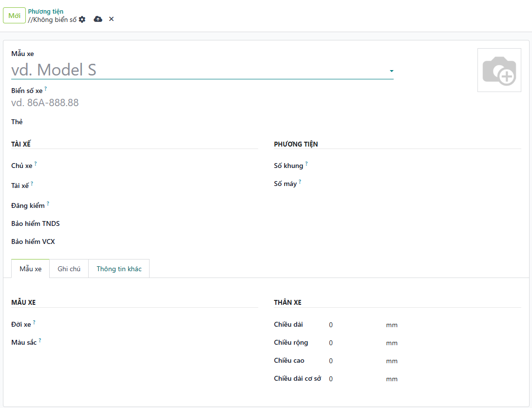The height and width of the screenshot is (408, 532).
Task: Upload a vehicle photo via camera icon
Action: click(499, 70)
